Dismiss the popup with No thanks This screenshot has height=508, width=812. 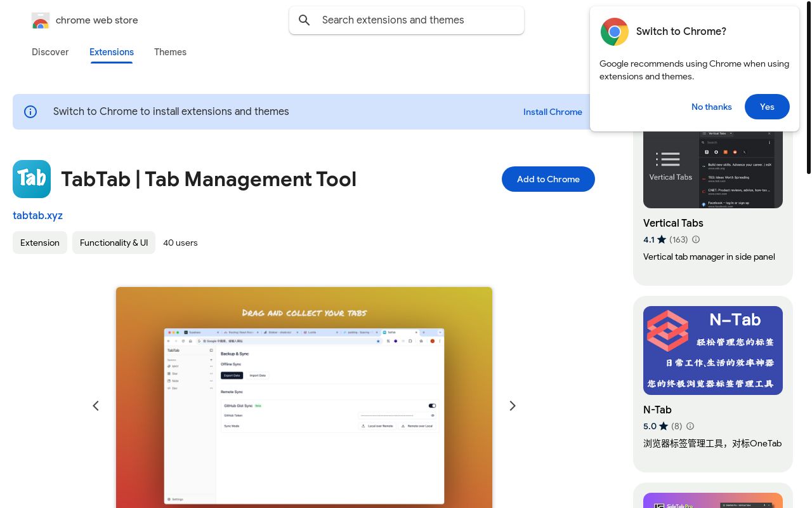(711, 107)
